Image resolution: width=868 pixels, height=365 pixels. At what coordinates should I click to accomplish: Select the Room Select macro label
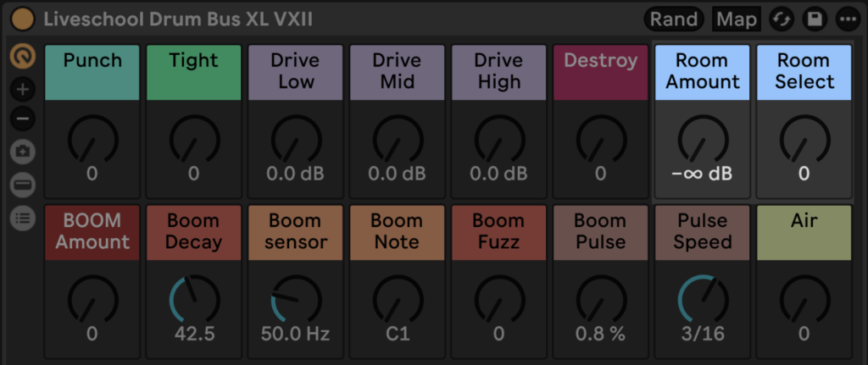[804, 73]
